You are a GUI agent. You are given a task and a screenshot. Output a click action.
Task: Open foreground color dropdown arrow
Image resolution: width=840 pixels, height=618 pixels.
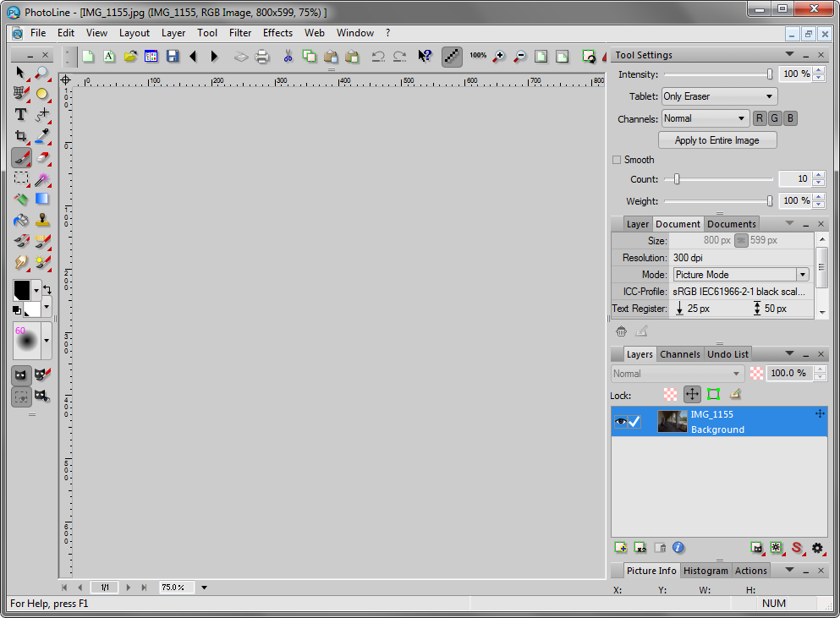point(36,291)
